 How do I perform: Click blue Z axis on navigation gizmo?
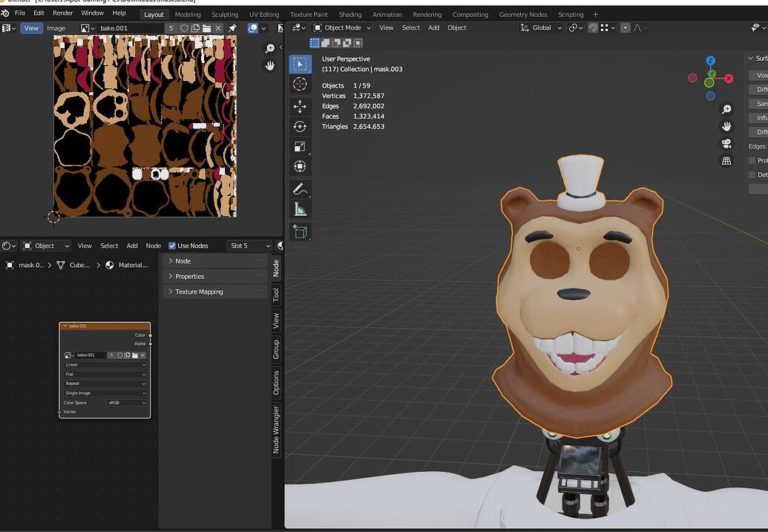(711, 61)
